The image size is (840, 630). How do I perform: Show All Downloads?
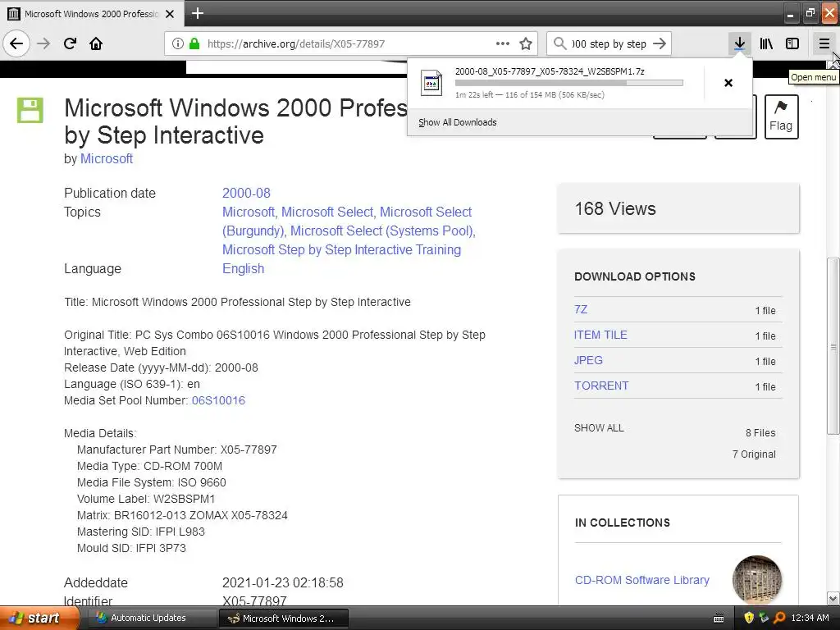(458, 122)
